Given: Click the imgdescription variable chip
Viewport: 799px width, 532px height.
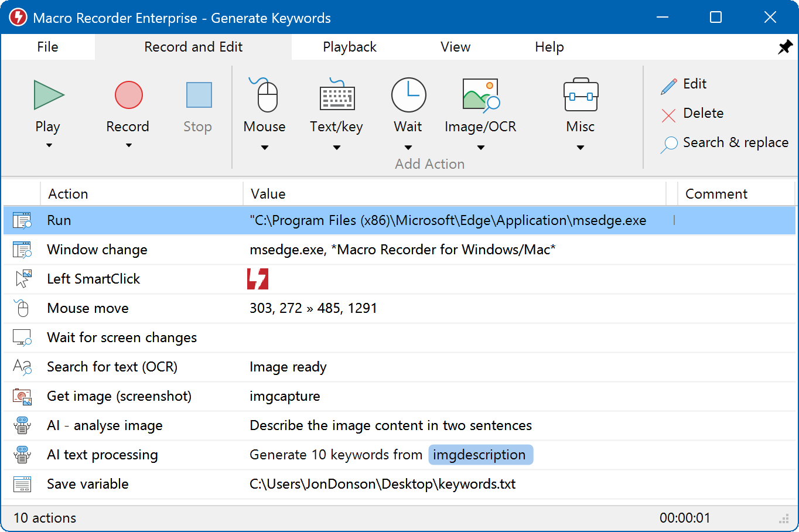Looking at the screenshot, I should click(x=480, y=455).
